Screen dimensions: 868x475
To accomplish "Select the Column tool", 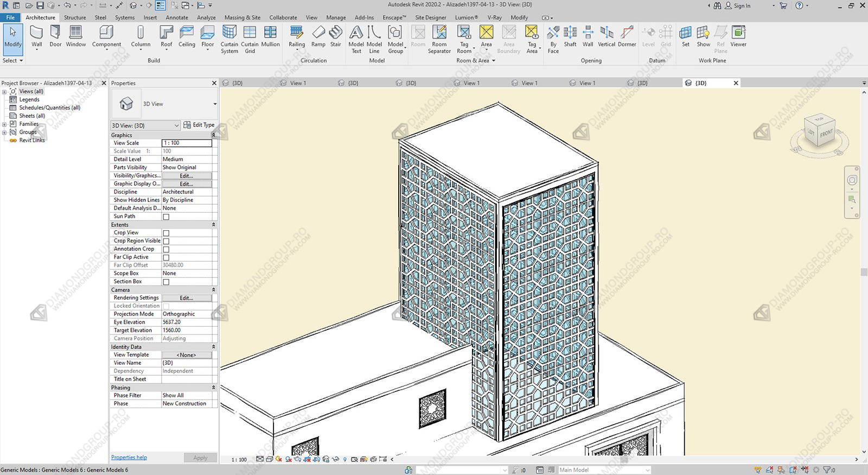I will [x=141, y=37].
